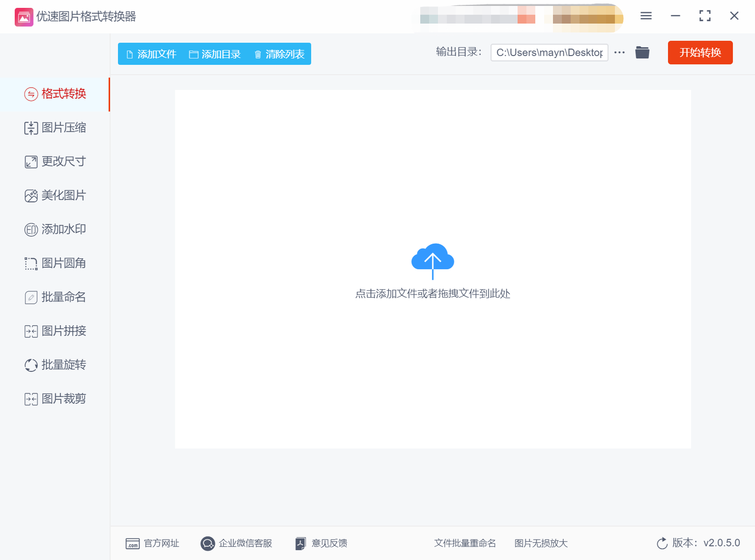This screenshot has height=560, width=755.
Task: Click the 优速图片格式转换器 title text
Action: 86,17
